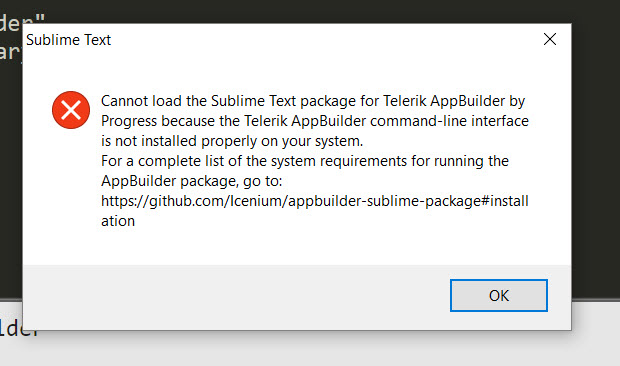Click the partial 'ar' editor text at left edge
The image size is (620, 366).
point(10,52)
